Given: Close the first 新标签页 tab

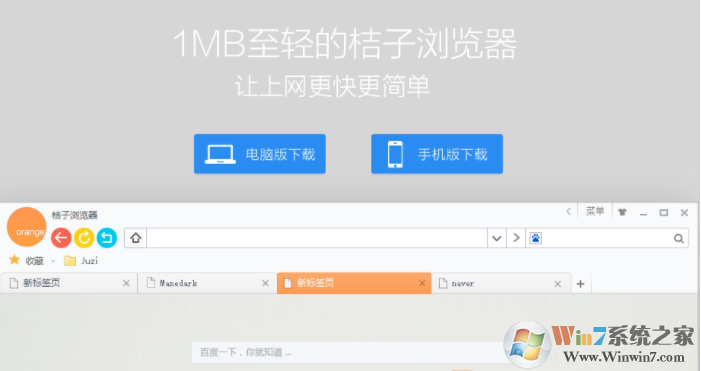Looking at the screenshot, I should [126, 283].
